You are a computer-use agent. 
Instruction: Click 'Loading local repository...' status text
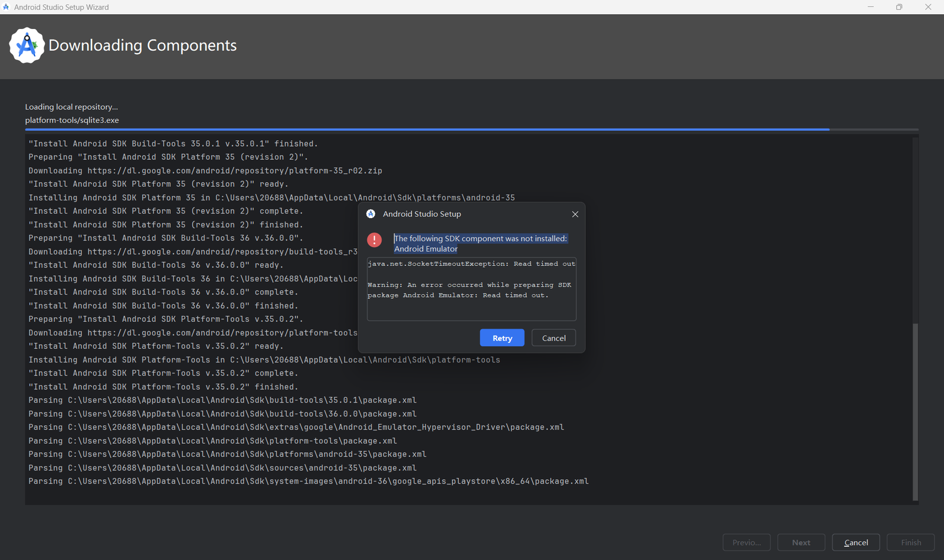[x=71, y=107]
